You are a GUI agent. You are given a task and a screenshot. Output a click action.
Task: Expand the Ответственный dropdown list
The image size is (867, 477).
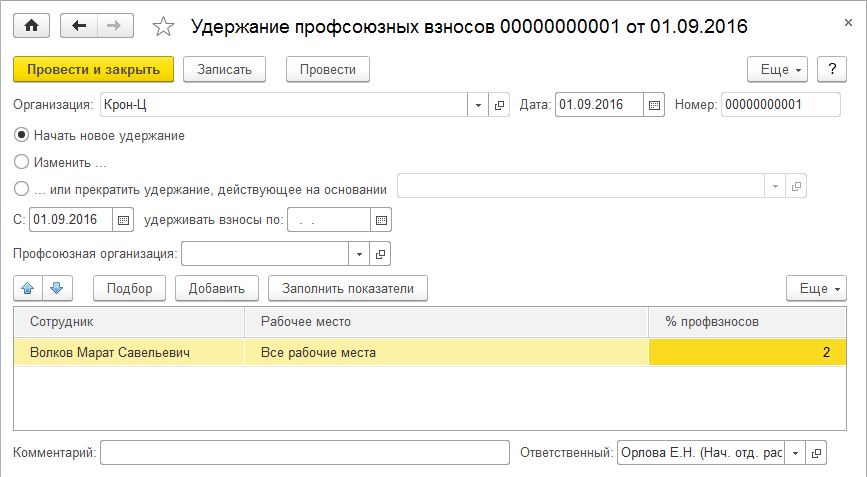pos(795,453)
